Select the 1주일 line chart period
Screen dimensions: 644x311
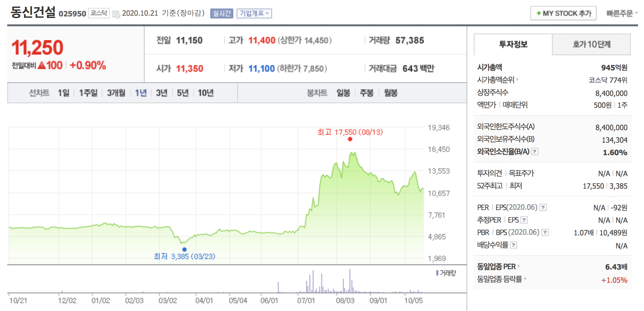coord(88,93)
